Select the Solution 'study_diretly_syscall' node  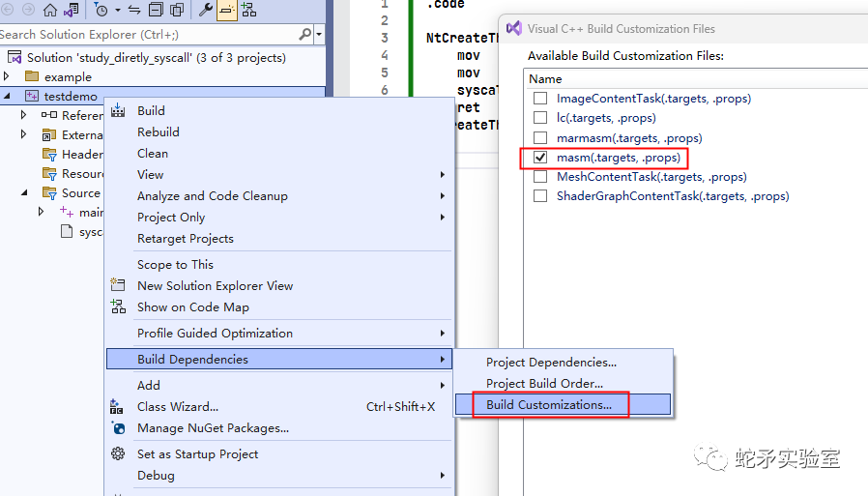click(x=157, y=58)
